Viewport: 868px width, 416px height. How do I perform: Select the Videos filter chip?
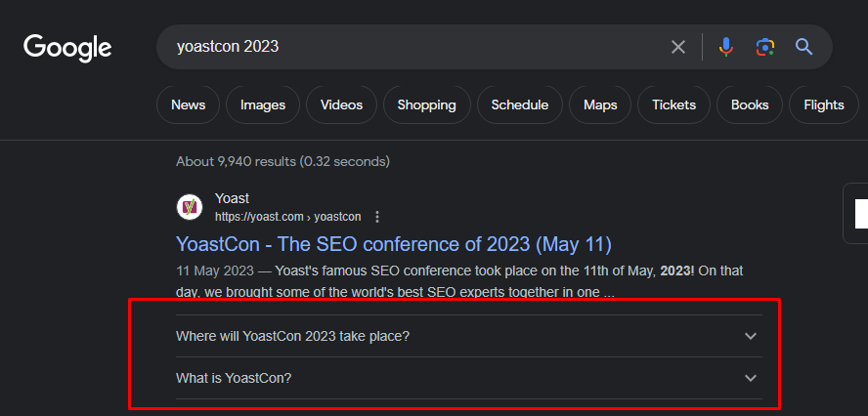tap(341, 104)
